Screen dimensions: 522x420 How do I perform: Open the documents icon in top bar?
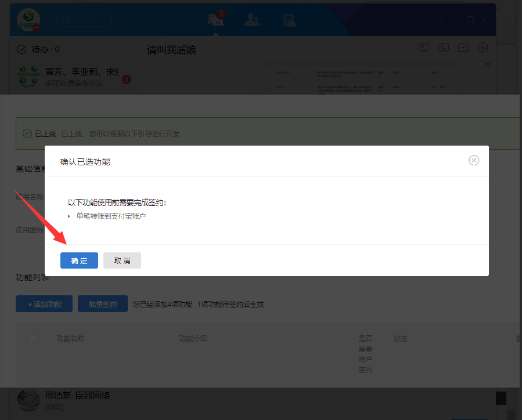click(x=289, y=20)
